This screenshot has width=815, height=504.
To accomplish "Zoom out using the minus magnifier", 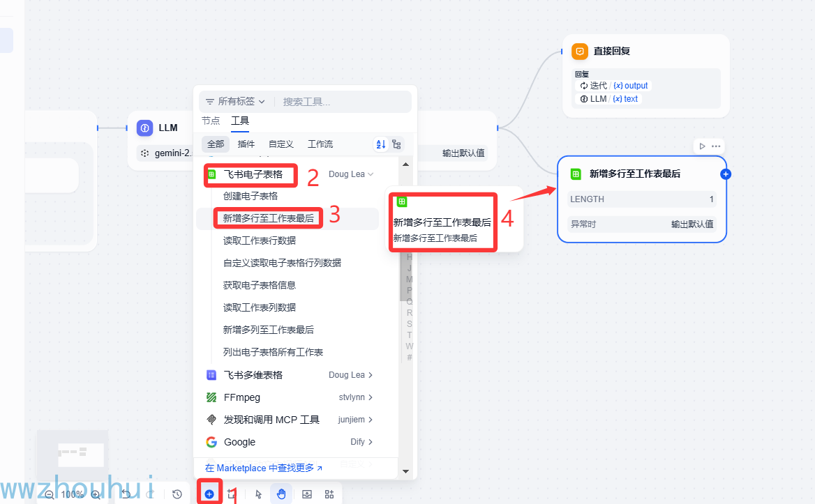I will [x=50, y=495].
